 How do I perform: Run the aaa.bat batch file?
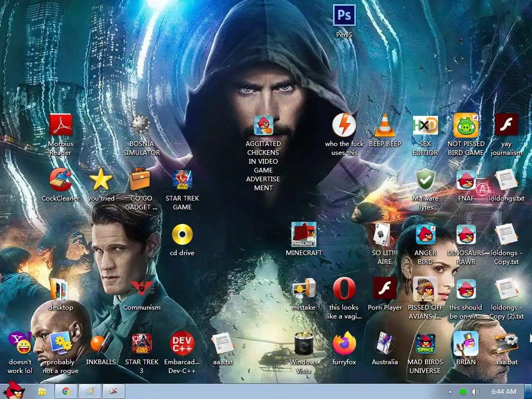tap(506, 343)
